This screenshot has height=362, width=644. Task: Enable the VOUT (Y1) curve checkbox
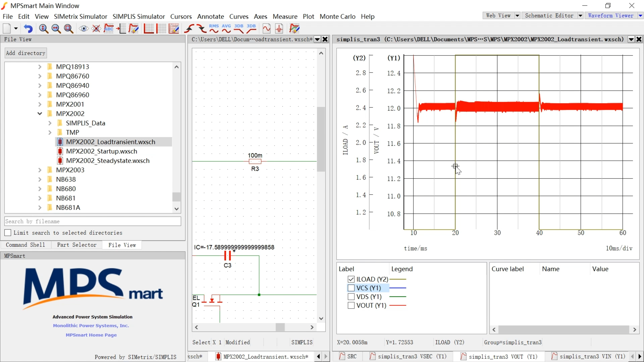click(x=351, y=305)
